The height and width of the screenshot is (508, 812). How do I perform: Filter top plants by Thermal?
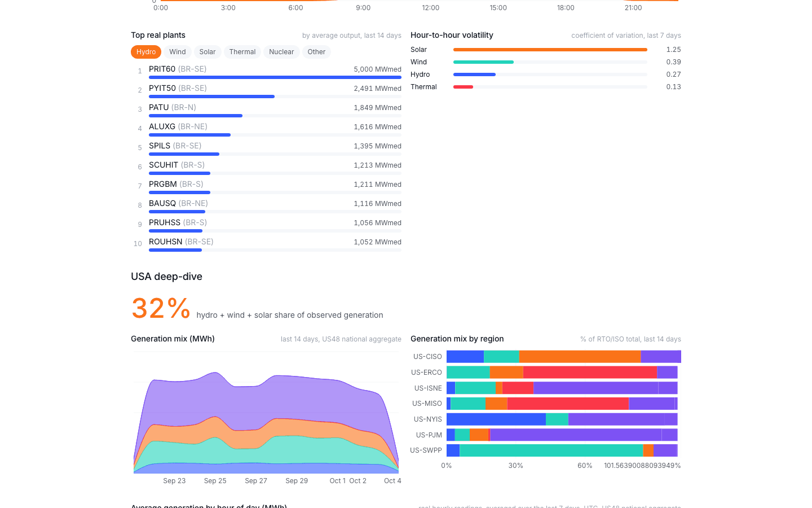(242, 52)
